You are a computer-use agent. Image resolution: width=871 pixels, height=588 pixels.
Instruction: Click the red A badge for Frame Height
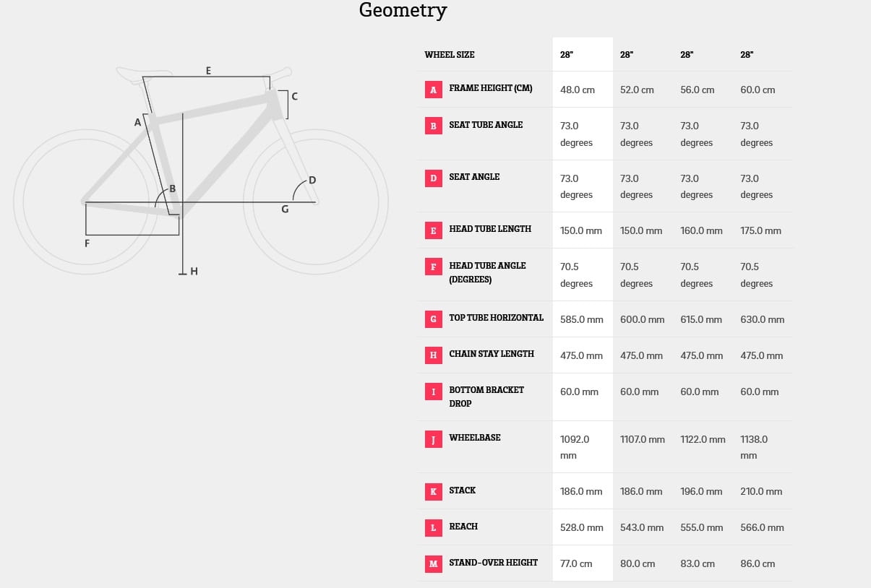coord(433,90)
